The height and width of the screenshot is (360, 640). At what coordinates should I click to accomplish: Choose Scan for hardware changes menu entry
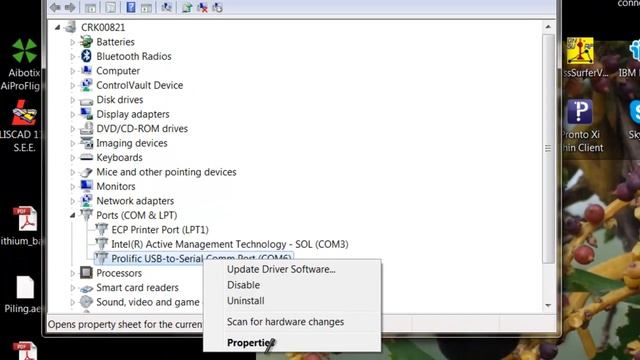pyautogui.click(x=285, y=322)
